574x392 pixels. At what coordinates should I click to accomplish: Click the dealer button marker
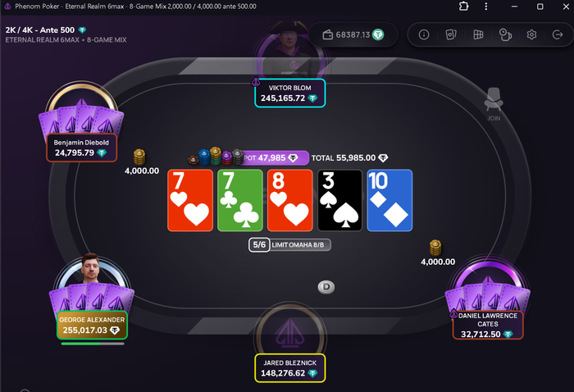click(x=326, y=287)
